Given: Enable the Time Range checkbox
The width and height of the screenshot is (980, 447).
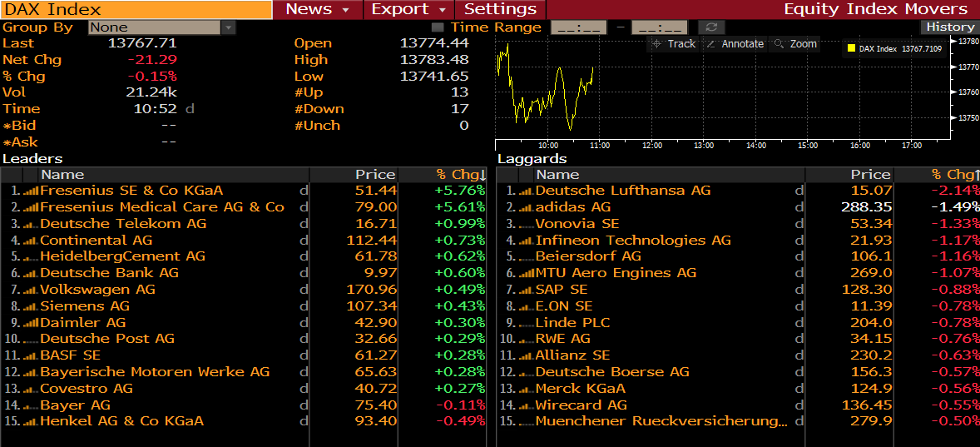Looking at the screenshot, I should pos(438,27).
